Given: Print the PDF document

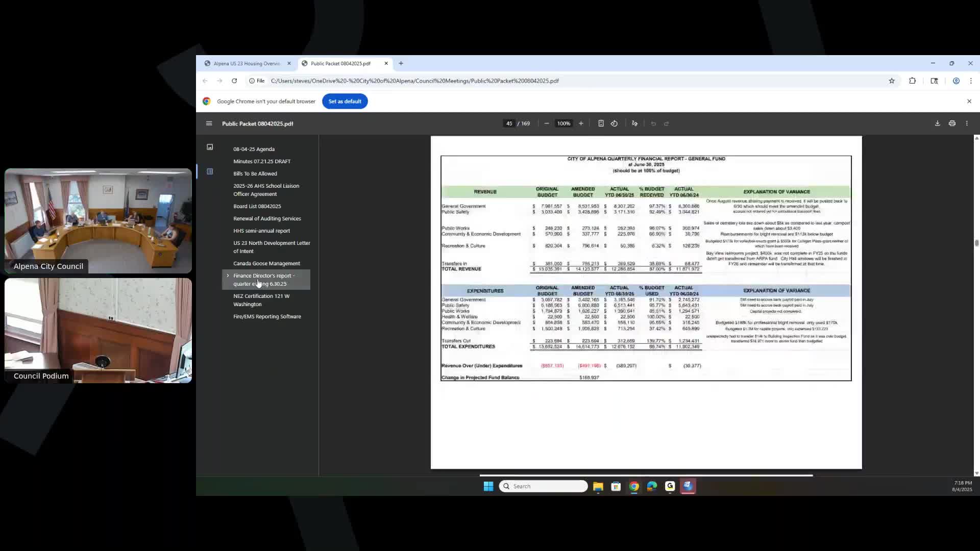Looking at the screenshot, I should [x=952, y=123].
